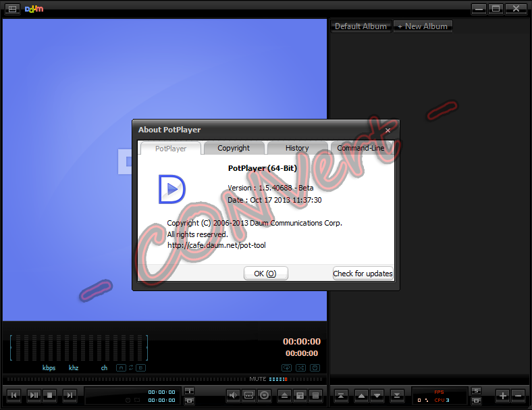Toggle repeat playback mode icon
The image size is (532, 410).
tap(286, 367)
